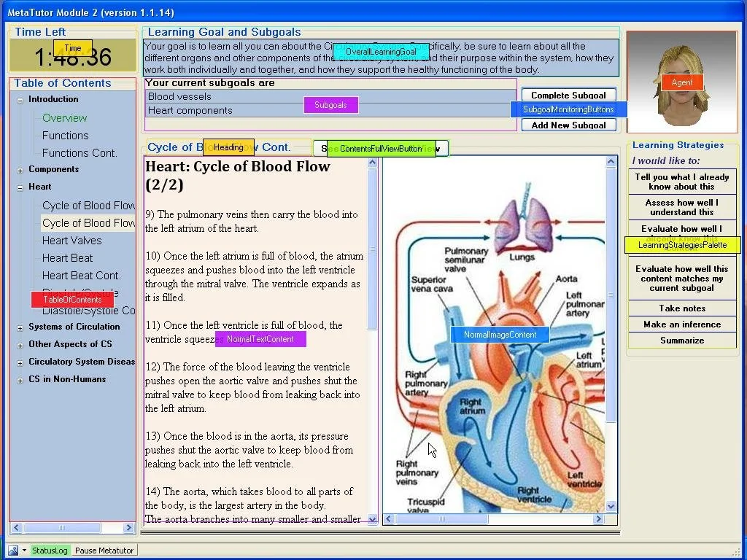Click the diagram pane vertical scrollbar thumb

pos(611,295)
